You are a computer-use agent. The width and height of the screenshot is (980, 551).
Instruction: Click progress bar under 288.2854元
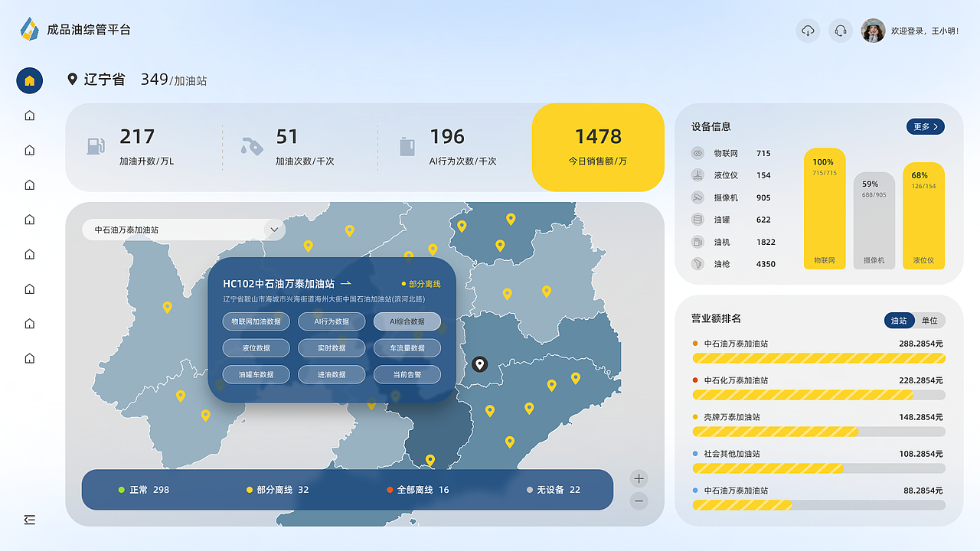pyautogui.click(x=818, y=358)
